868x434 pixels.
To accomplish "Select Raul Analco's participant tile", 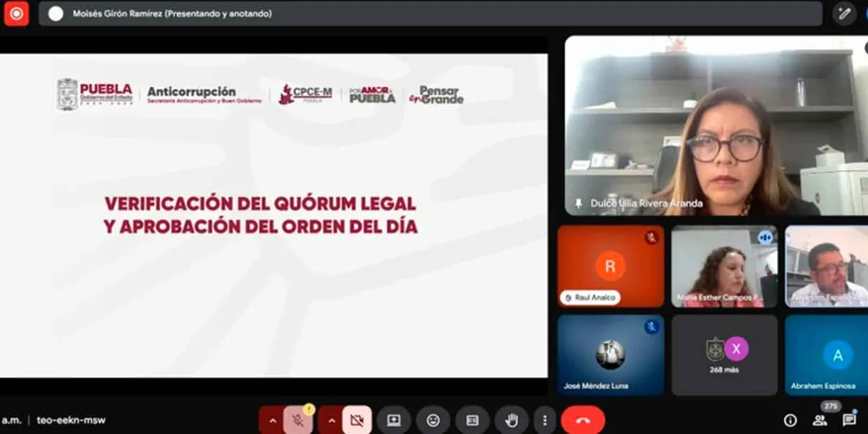I will [x=610, y=267].
